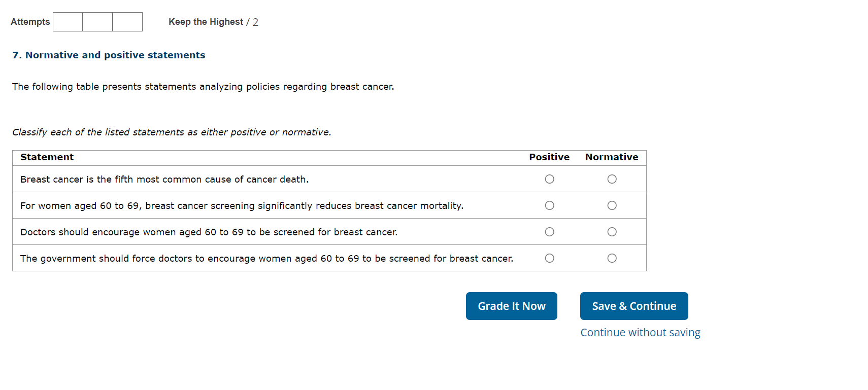
Task: Click the Grade It Now button
Action: 511,306
